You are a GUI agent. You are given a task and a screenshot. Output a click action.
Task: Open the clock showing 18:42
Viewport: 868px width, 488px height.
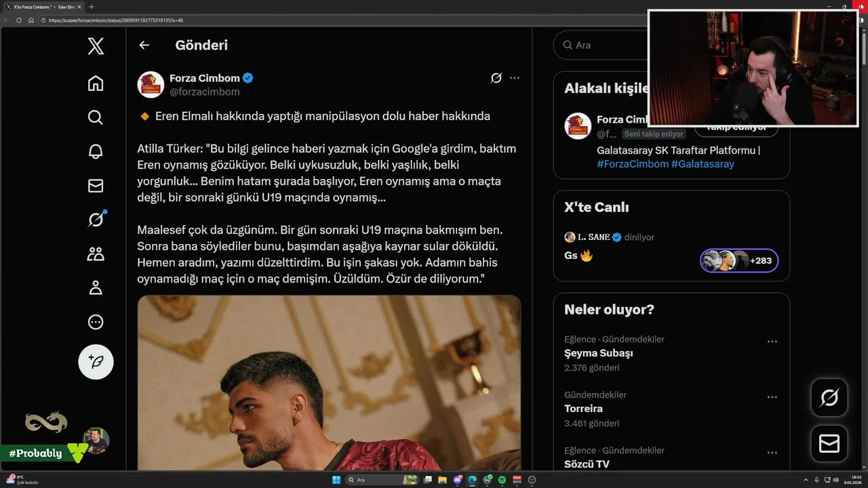pos(853,480)
